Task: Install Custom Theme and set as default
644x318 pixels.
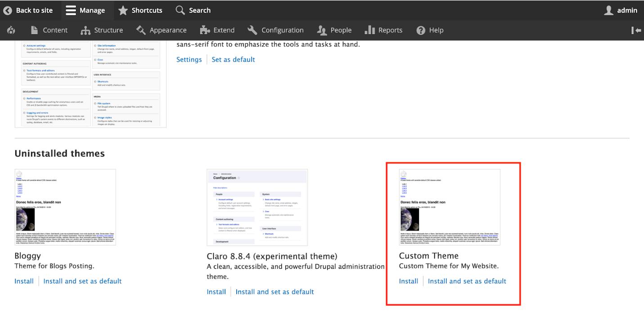Action: click(467, 281)
